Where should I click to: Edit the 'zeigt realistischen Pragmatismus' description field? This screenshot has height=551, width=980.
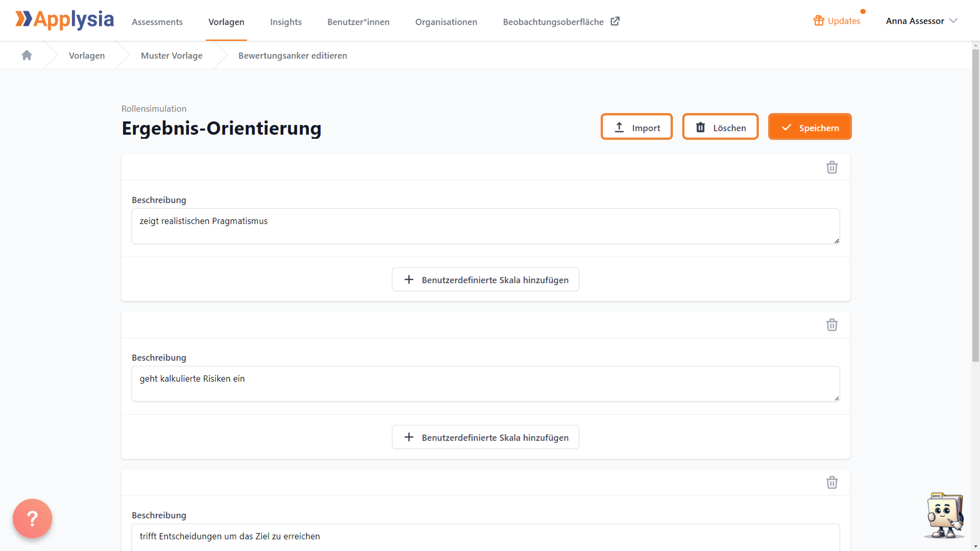pyautogui.click(x=486, y=226)
